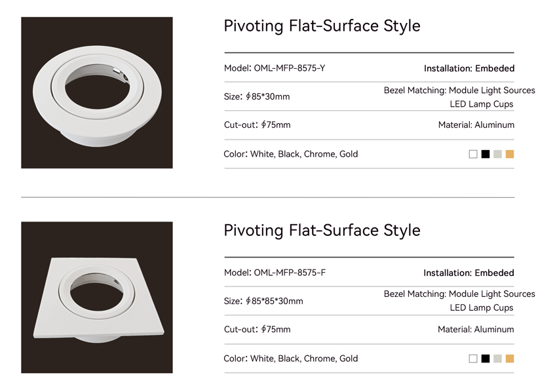Click the second Pivoting Flat-Surface Style heading
Viewport: 557px width, 392px height.
[322, 230]
